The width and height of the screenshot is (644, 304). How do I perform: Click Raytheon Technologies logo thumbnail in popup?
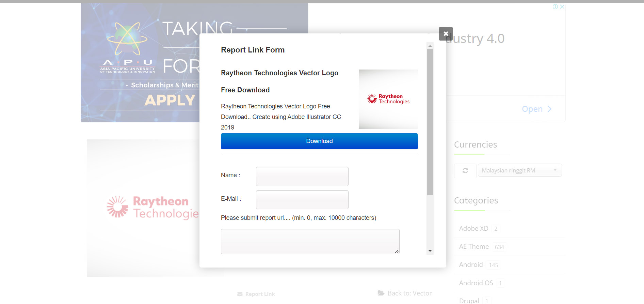tap(388, 99)
